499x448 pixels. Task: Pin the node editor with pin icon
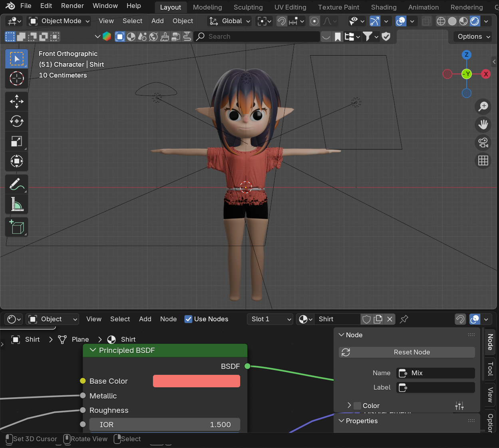pos(404,319)
